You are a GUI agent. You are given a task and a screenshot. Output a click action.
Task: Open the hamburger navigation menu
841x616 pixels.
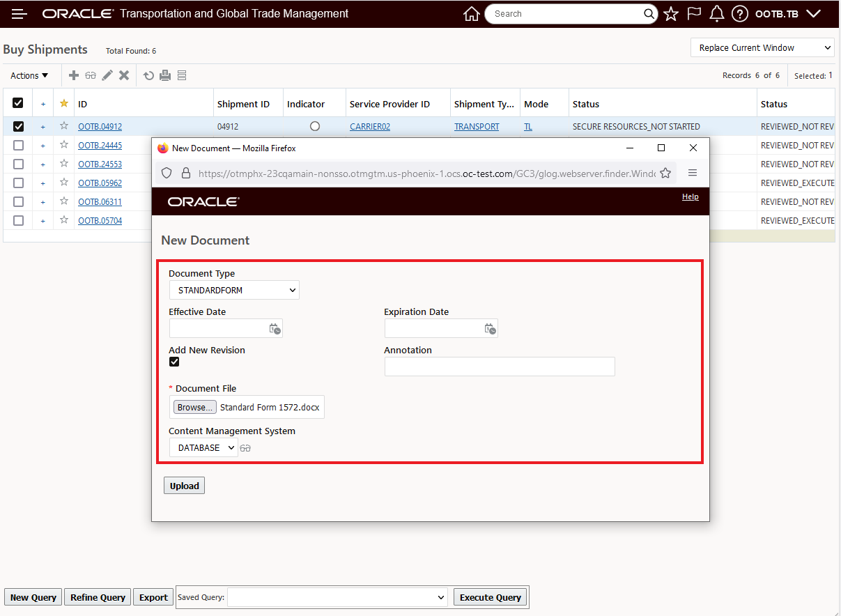[x=20, y=14]
